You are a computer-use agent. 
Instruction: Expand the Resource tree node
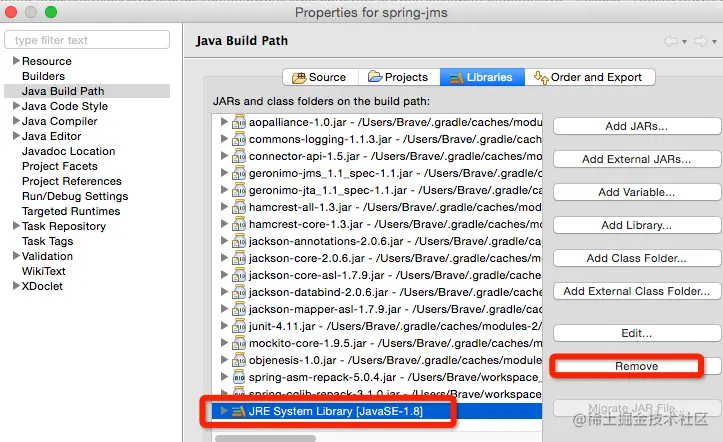pyautogui.click(x=16, y=60)
